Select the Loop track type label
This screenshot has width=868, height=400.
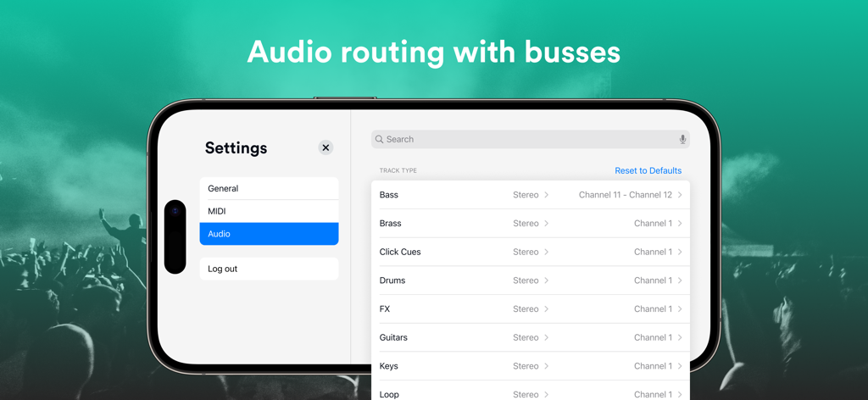click(x=389, y=394)
